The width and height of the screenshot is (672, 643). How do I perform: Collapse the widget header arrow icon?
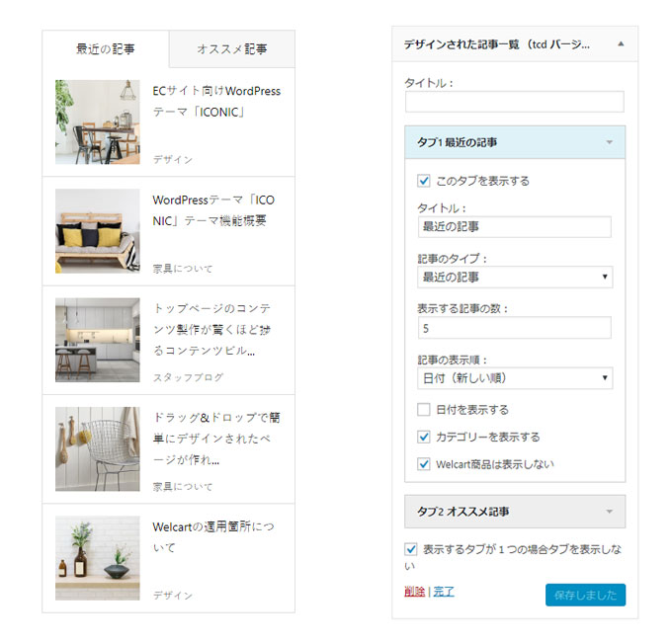click(x=621, y=43)
